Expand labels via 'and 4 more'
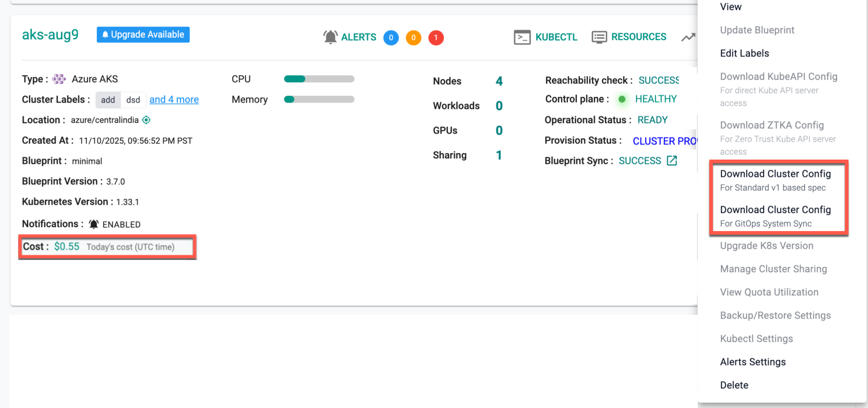868x408 pixels. coord(174,100)
